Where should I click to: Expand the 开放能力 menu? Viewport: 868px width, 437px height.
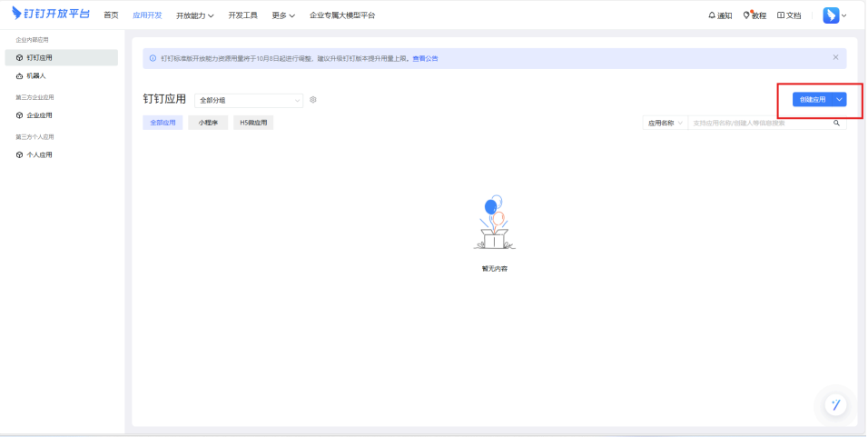pos(194,15)
